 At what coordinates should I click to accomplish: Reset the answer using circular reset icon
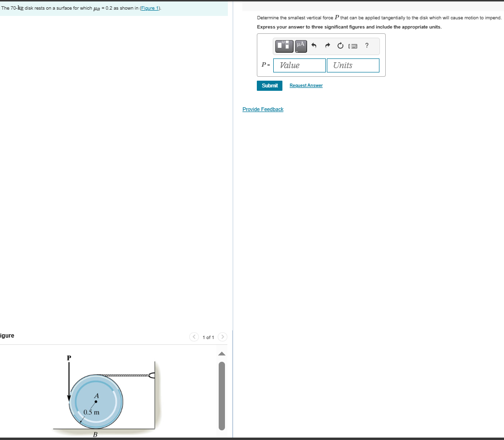click(x=340, y=46)
